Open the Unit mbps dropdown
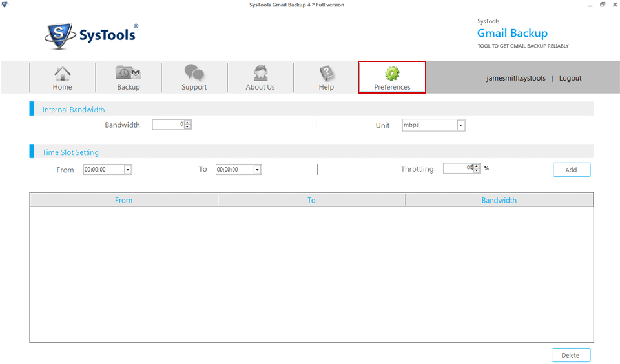The width and height of the screenshot is (620, 364). tap(434, 125)
